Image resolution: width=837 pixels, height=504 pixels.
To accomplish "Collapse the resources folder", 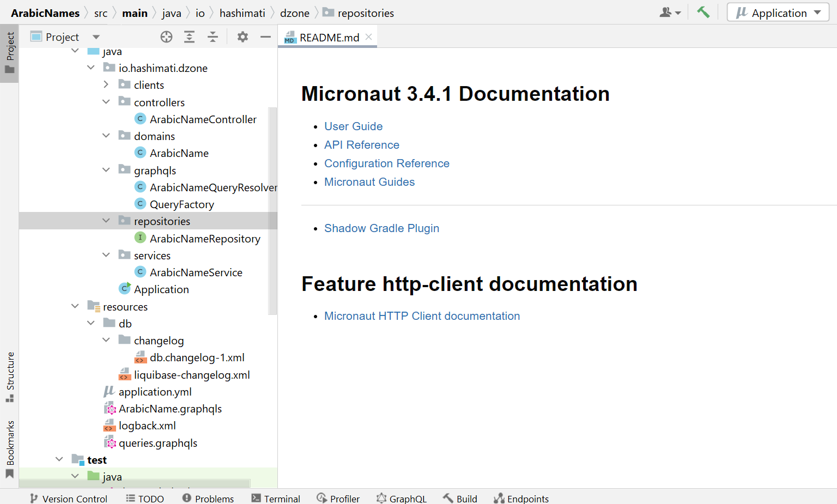I will [x=75, y=306].
